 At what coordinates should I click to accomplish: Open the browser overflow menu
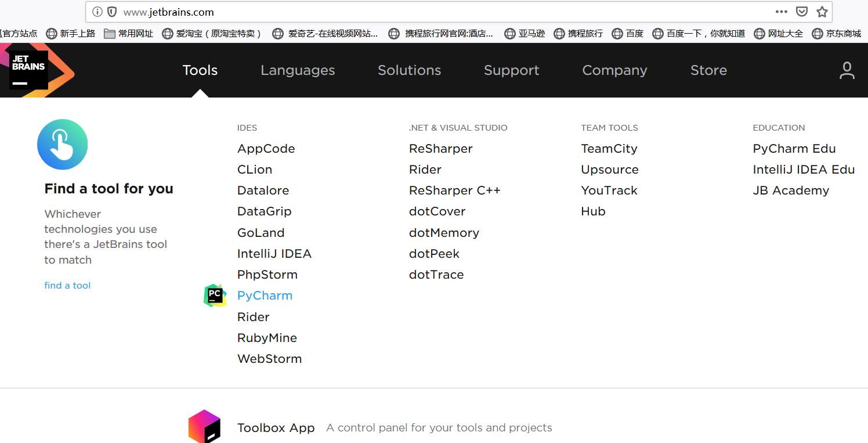coord(783,12)
